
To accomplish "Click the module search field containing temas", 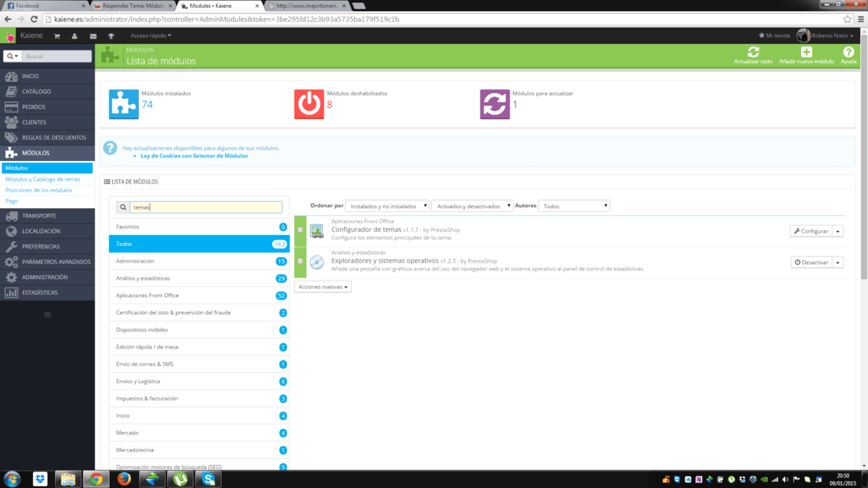I will (206, 207).
